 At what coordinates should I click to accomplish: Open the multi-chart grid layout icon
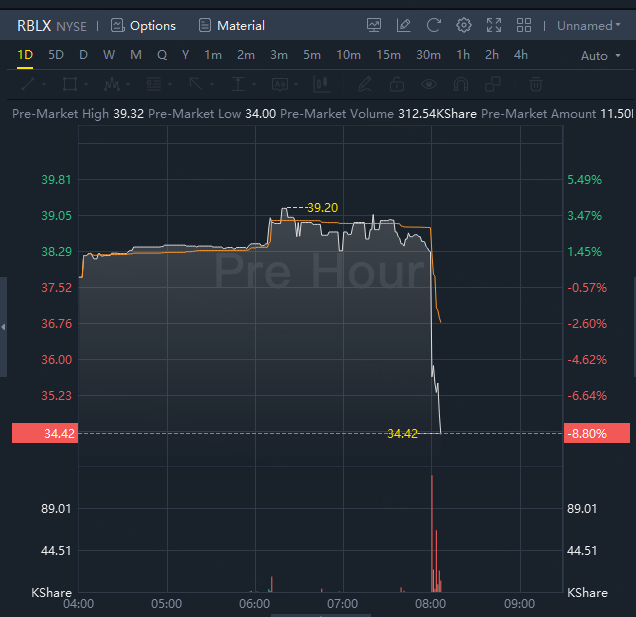525,25
